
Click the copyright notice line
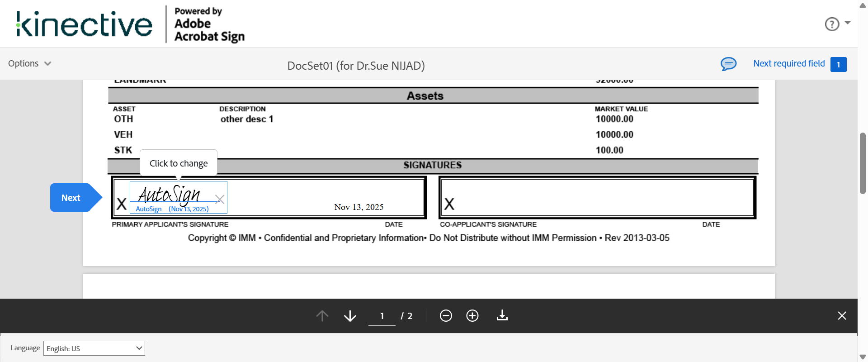pos(429,238)
